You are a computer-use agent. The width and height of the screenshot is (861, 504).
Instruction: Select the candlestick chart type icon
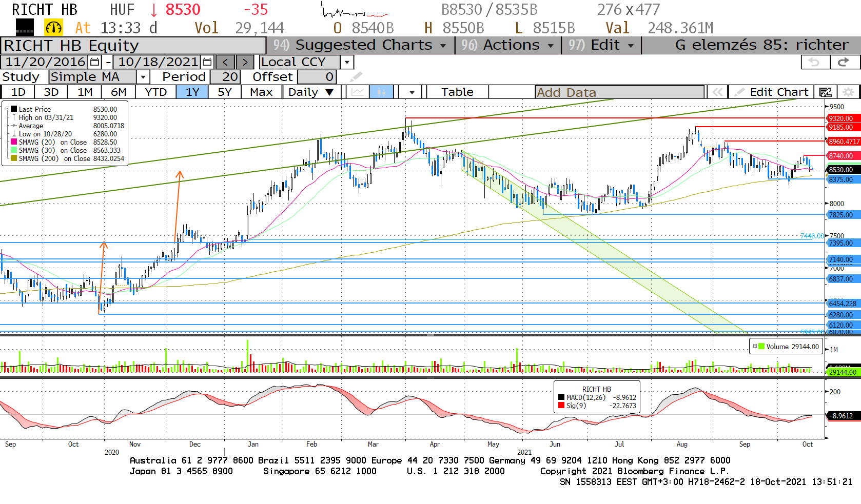381,92
